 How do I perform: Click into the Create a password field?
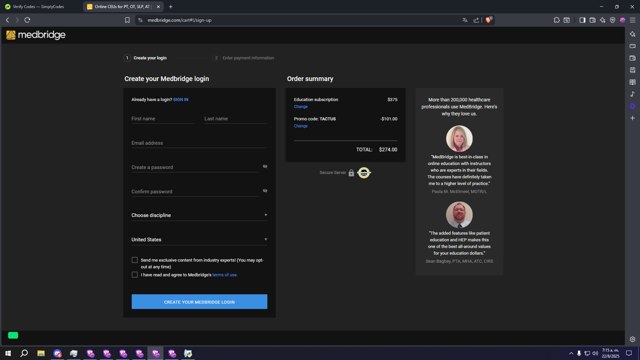pos(195,167)
